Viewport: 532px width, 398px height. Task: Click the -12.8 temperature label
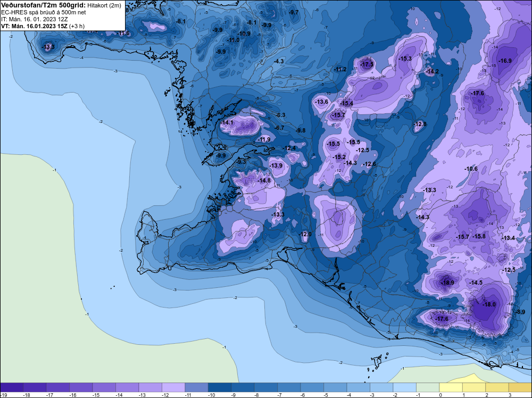pos(420,124)
